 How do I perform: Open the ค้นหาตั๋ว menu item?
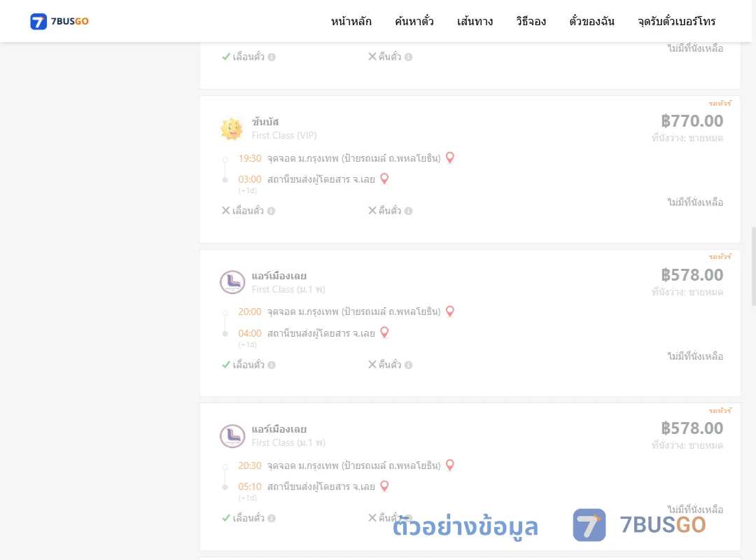pos(414,21)
